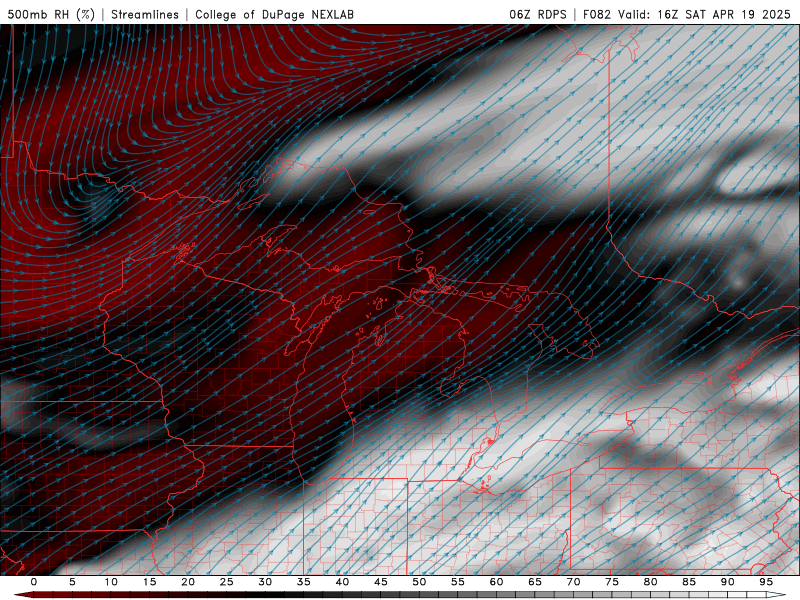Click the "20" value on the color scale
Screen dimensions: 800x600
pyautogui.click(x=188, y=582)
